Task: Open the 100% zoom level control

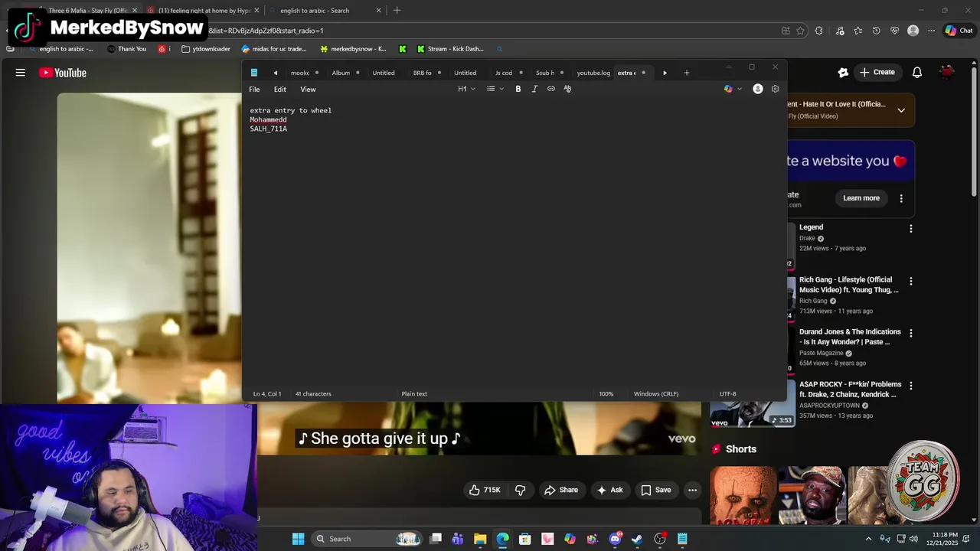Action: point(606,394)
